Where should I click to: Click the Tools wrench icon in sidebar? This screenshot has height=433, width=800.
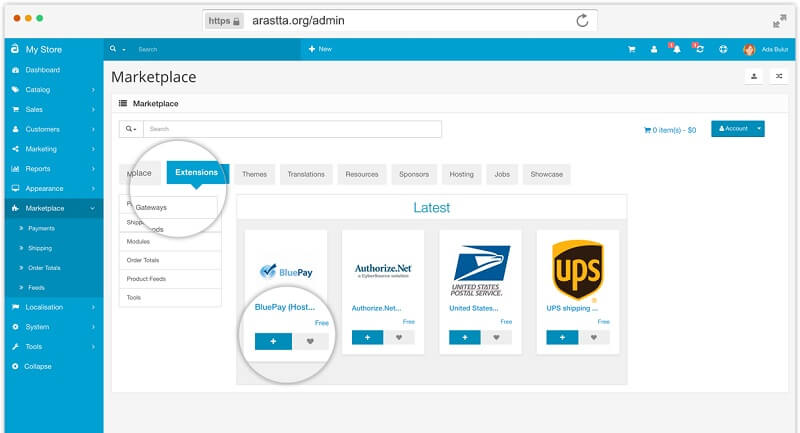pyautogui.click(x=15, y=346)
